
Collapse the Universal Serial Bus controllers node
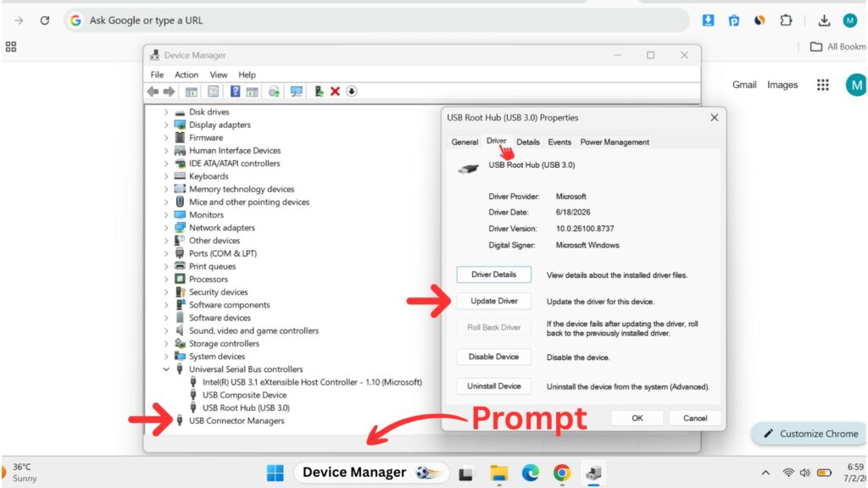166,369
